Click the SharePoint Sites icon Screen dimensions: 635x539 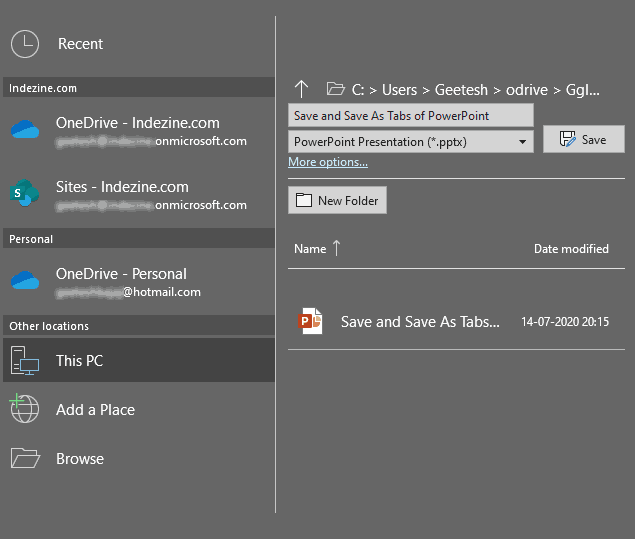pyautogui.click(x=25, y=193)
